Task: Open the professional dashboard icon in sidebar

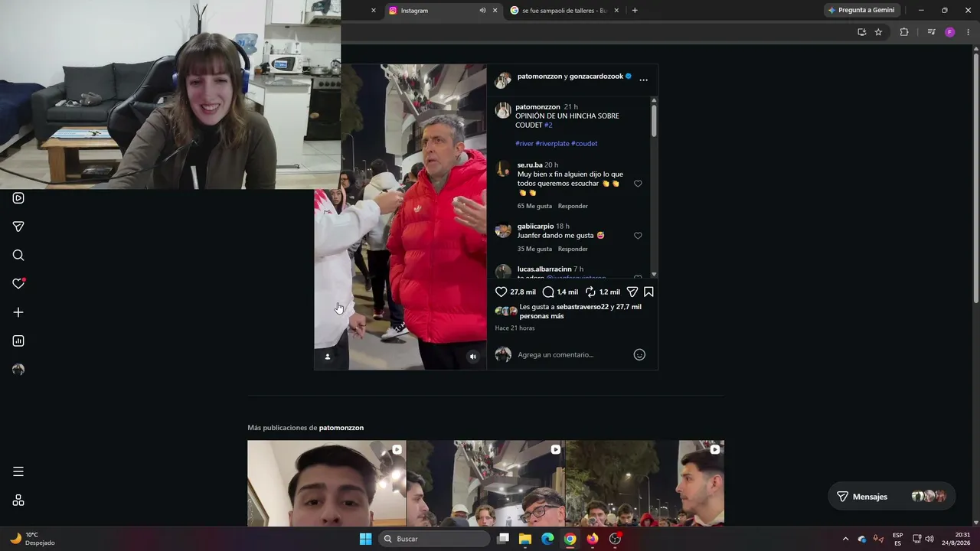Action: click(18, 341)
